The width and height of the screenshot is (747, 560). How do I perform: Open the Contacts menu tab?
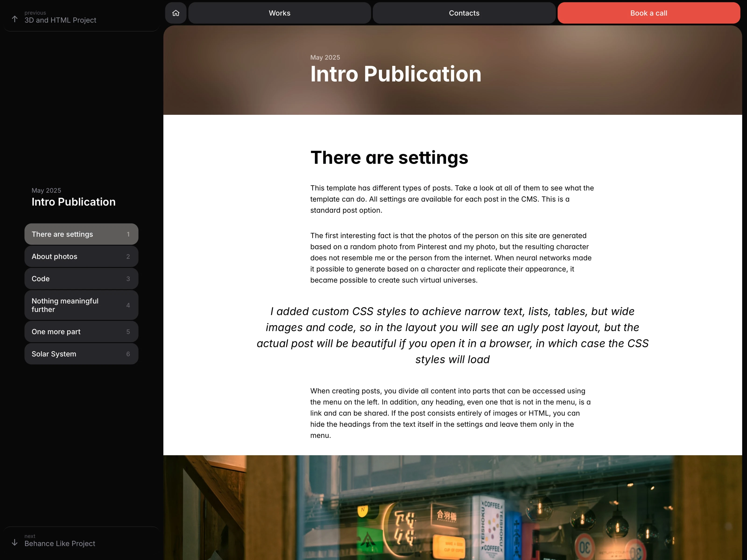coord(464,13)
